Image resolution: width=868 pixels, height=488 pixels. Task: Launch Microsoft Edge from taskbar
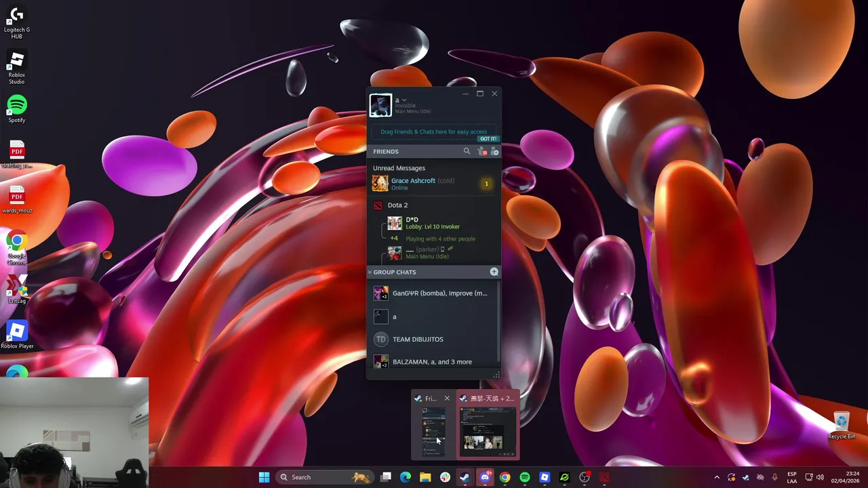[406, 477]
